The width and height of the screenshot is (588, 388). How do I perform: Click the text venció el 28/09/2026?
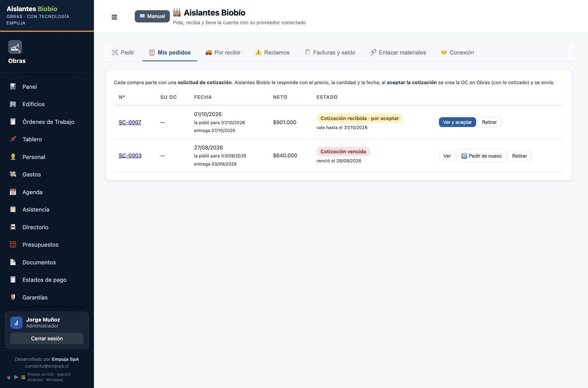(339, 161)
